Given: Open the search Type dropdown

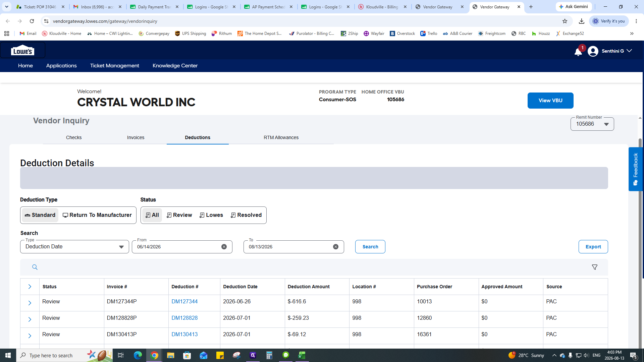Looking at the screenshot, I should [x=74, y=247].
